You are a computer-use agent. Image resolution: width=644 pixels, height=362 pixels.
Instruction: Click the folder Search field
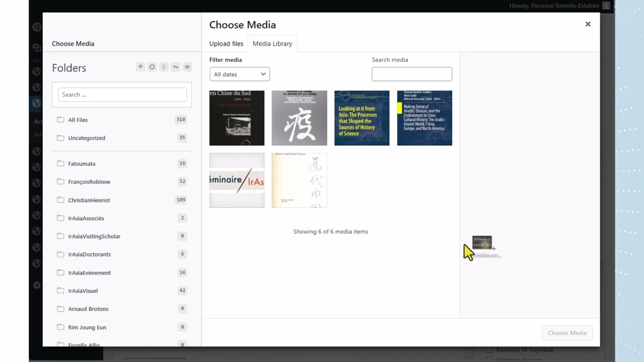(122, 95)
